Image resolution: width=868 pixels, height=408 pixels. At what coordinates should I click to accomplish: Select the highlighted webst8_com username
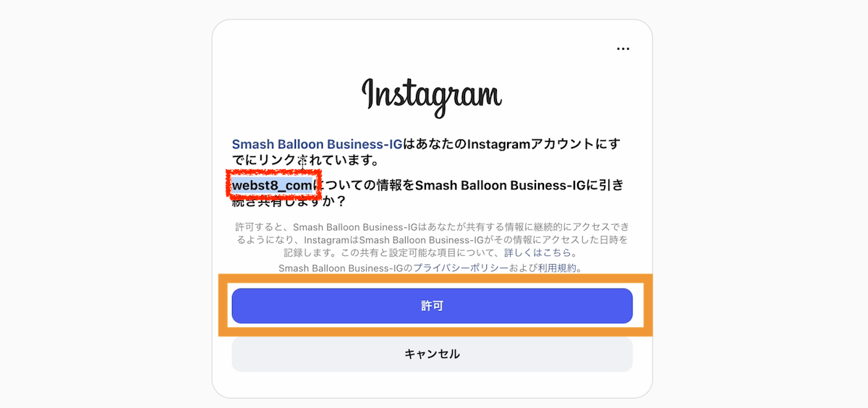pos(273,186)
